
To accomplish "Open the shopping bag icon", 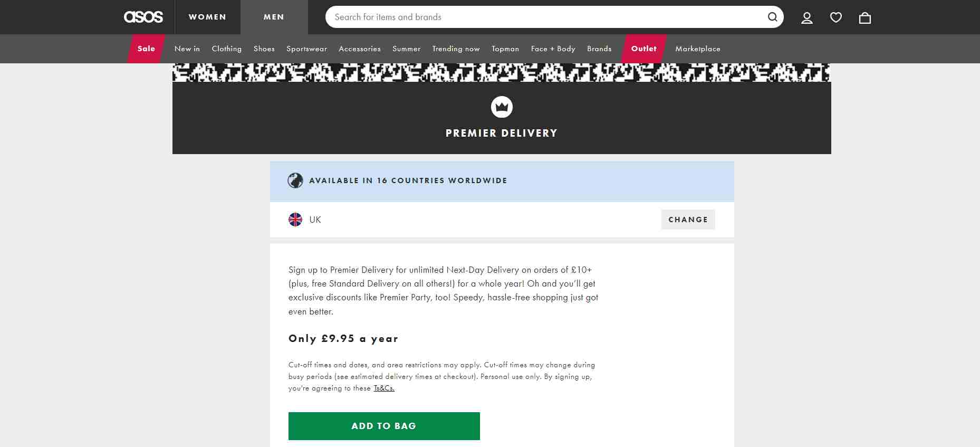I will [865, 17].
